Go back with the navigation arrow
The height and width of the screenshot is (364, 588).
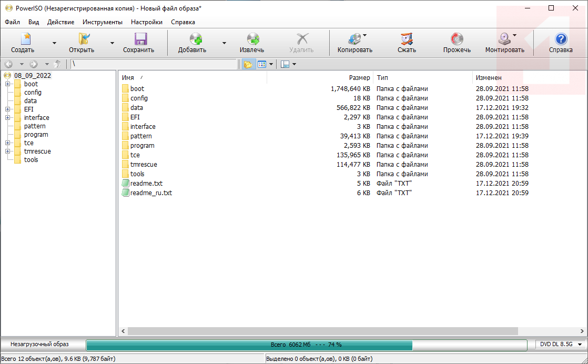8,64
